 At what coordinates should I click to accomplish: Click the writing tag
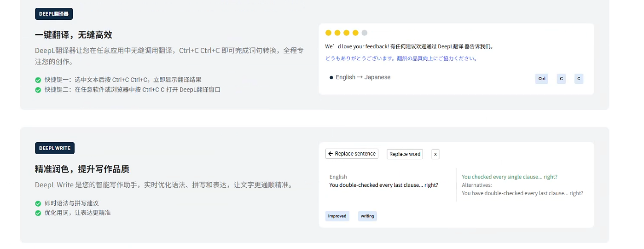367,216
